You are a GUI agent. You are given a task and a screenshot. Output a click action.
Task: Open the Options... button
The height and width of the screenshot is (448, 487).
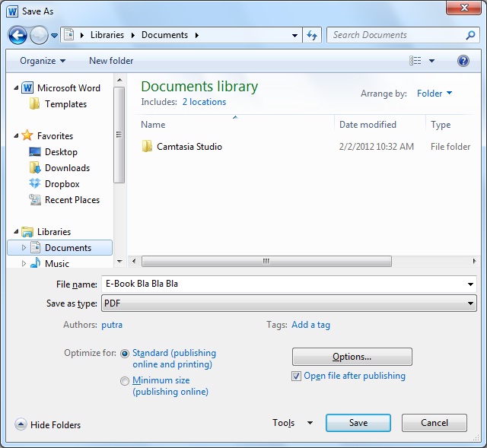pyautogui.click(x=352, y=357)
